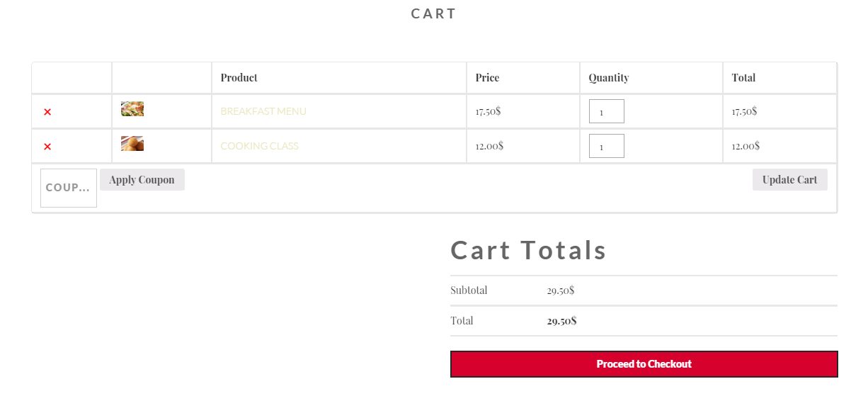Click the Cooking Class product thumbnail
This screenshot has width=868, height=396.
tap(132, 144)
